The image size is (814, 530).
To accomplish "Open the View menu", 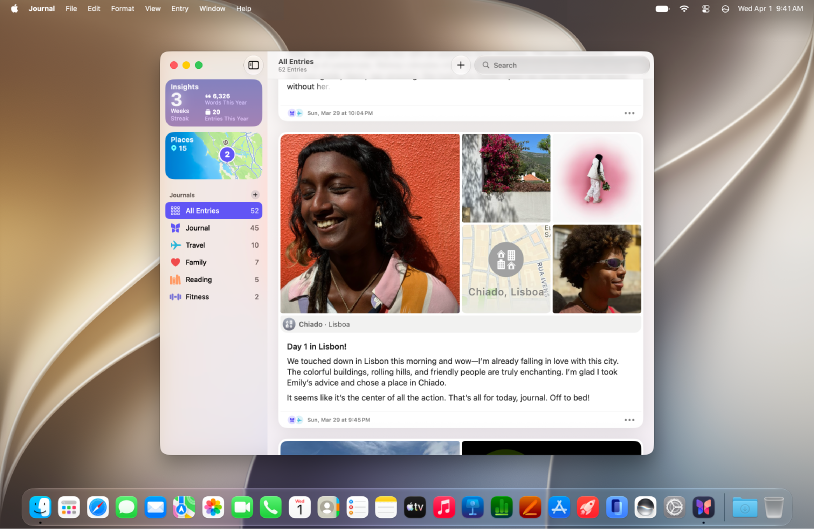I will [153, 8].
